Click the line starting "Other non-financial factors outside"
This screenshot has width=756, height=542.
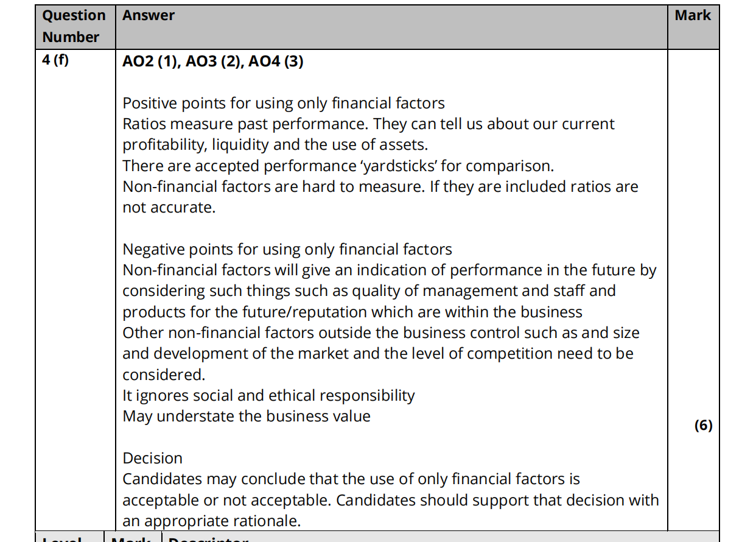click(x=380, y=333)
